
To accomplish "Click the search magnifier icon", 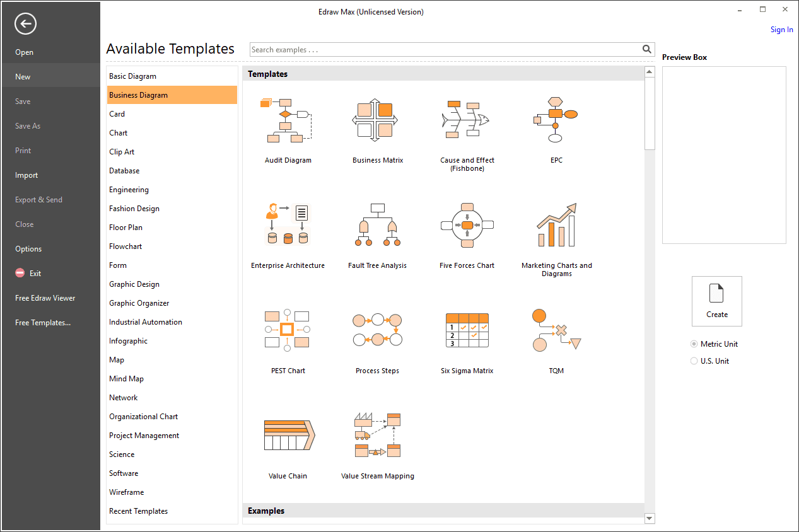I will click(646, 49).
